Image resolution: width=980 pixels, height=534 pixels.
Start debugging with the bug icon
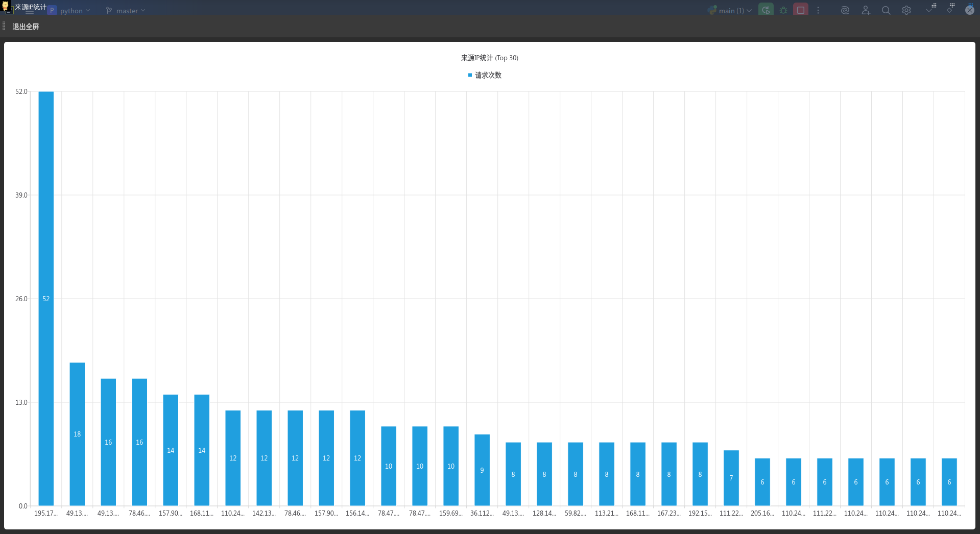pos(783,10)
